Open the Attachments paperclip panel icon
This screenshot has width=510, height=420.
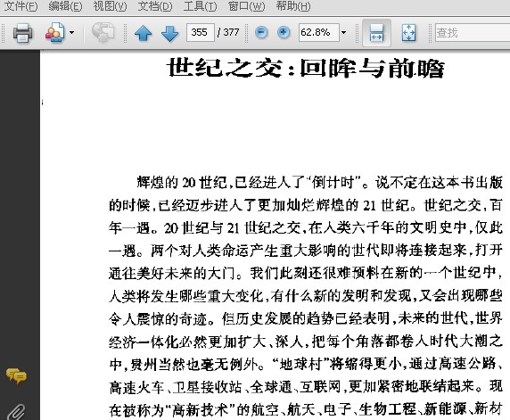(x=16, y=412)
